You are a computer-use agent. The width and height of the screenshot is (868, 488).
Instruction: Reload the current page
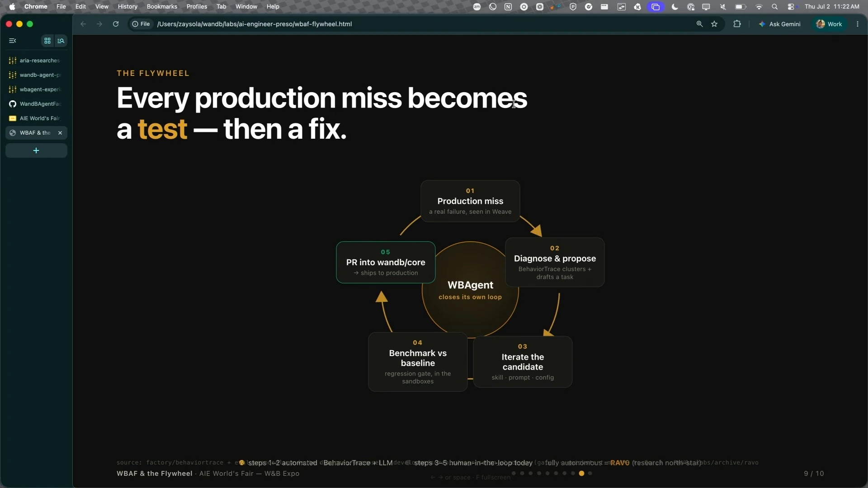pos(116,24)
